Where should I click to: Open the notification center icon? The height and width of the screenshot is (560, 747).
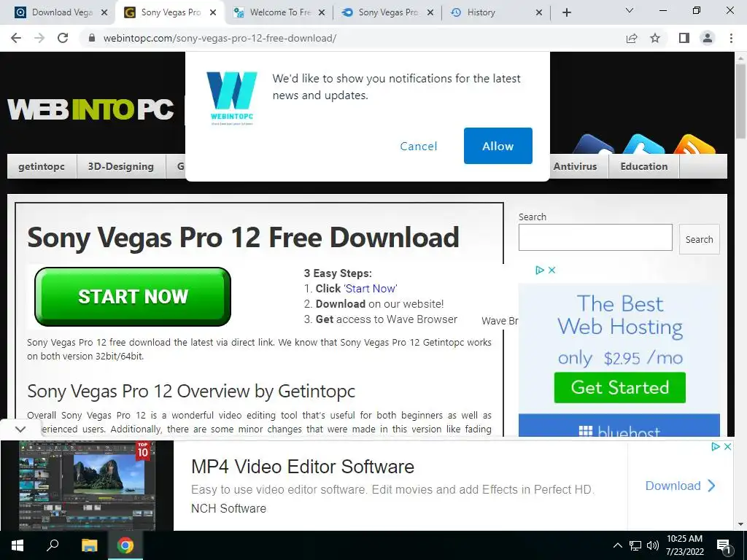point(724,546)
